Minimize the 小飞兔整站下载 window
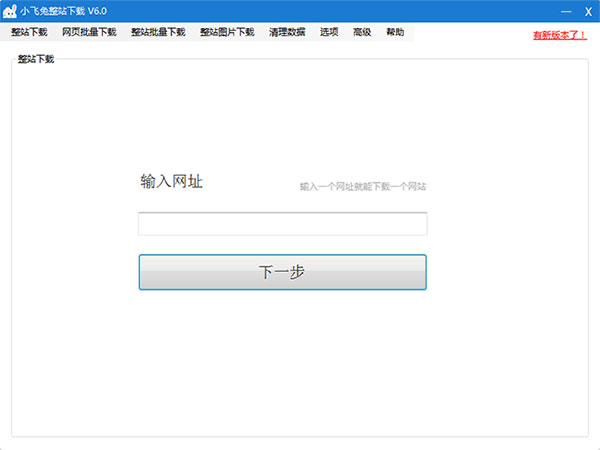The image size is (600, 450). coord(566,11)
